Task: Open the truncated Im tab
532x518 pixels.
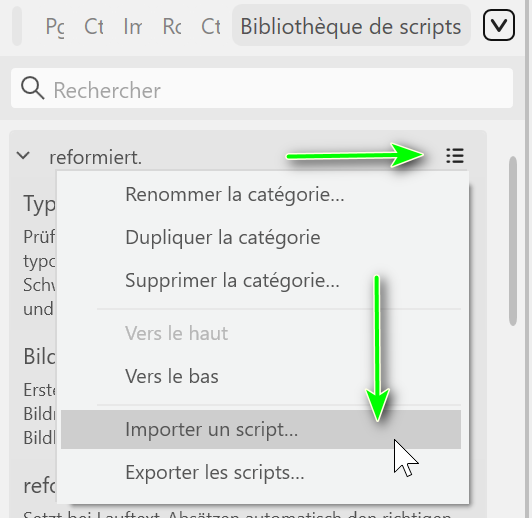Action: coord(133,26)
